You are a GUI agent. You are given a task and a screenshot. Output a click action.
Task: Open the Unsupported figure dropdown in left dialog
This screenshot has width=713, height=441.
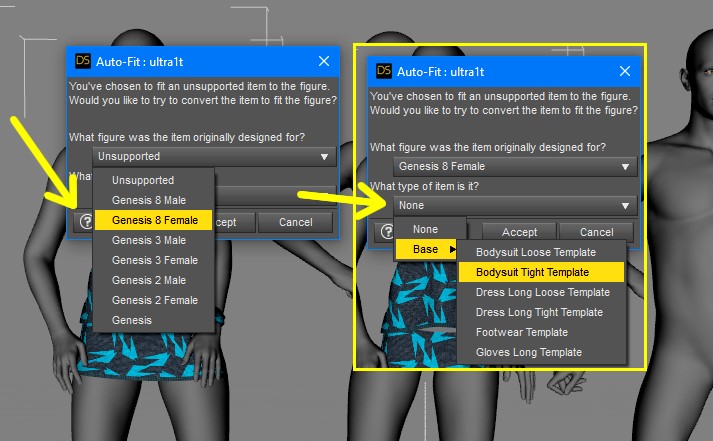[x=214, y=156]
